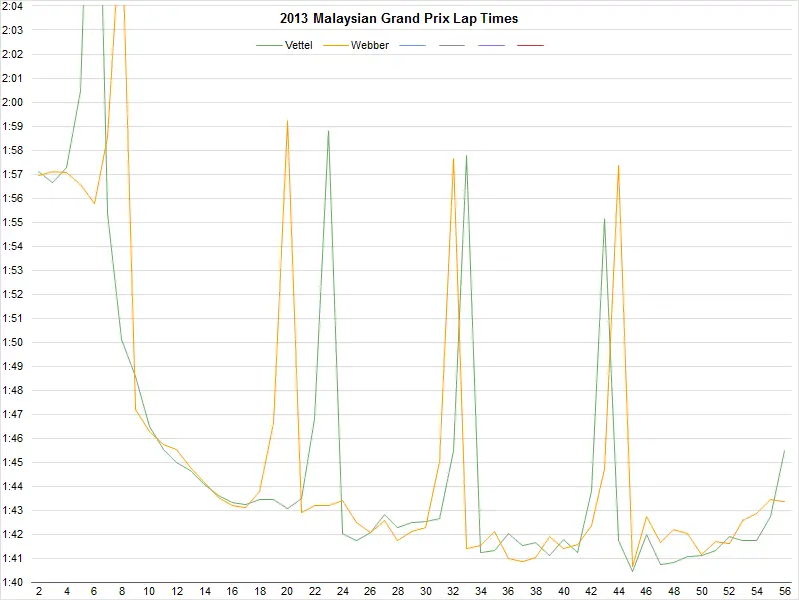
Task: Click the 2:03 y-axis label
Action: pos(13,30)
